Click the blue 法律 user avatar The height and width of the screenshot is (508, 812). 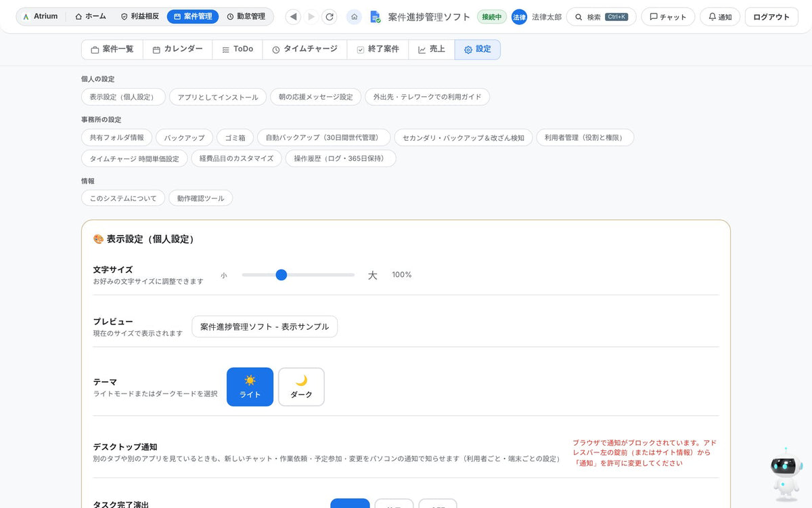pyautogui.click(x=519, y=17)
